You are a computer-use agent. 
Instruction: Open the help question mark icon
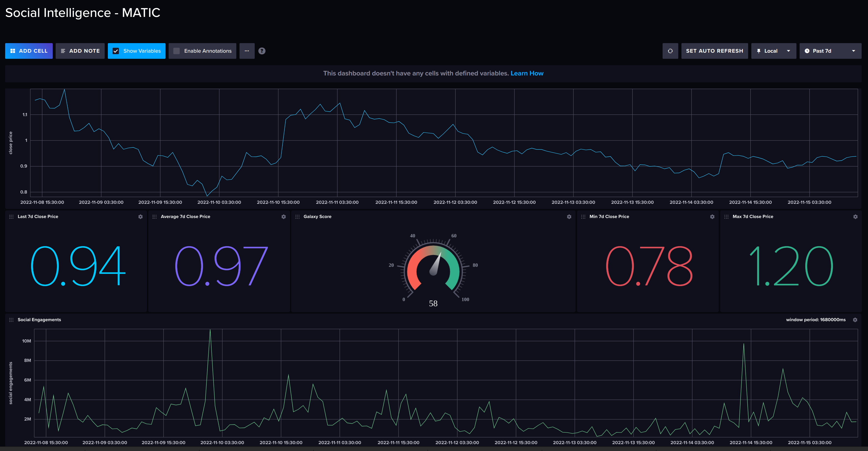[262, 51]
